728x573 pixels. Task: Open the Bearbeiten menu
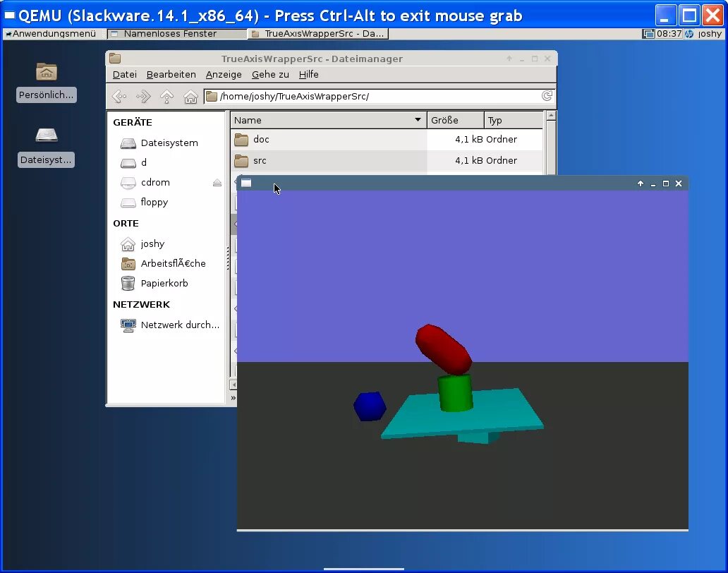171,74
